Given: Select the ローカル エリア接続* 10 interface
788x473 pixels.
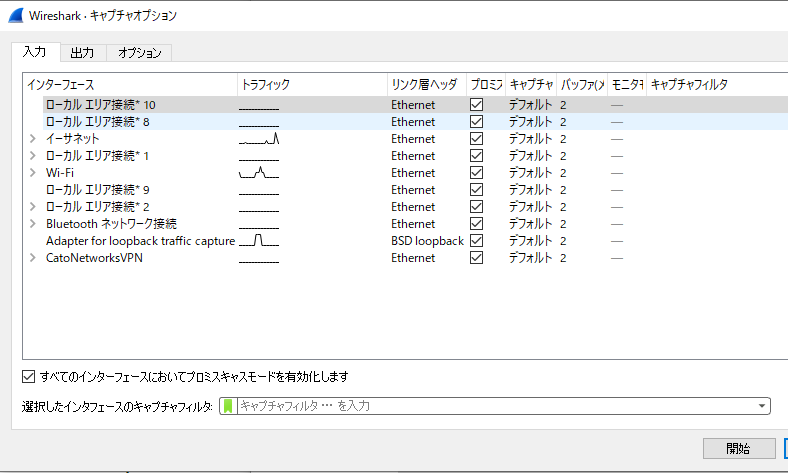Looking at the screenshot, I should point(101,105).
